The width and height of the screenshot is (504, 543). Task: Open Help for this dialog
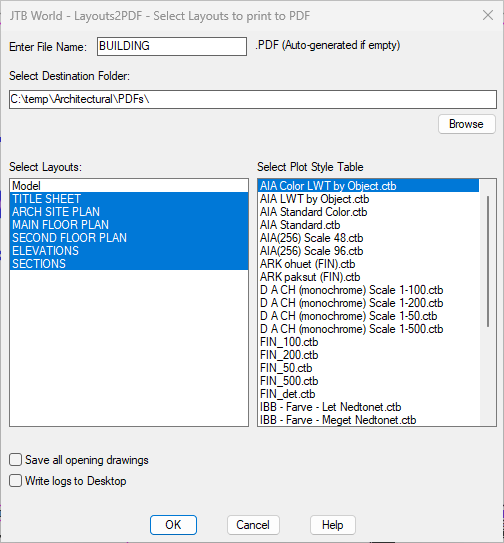point(333,525)
